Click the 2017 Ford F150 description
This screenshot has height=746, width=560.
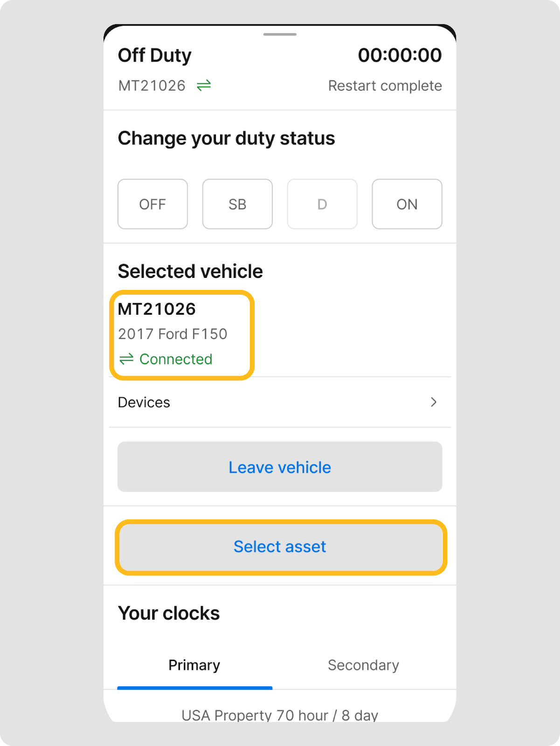point(173,334)
